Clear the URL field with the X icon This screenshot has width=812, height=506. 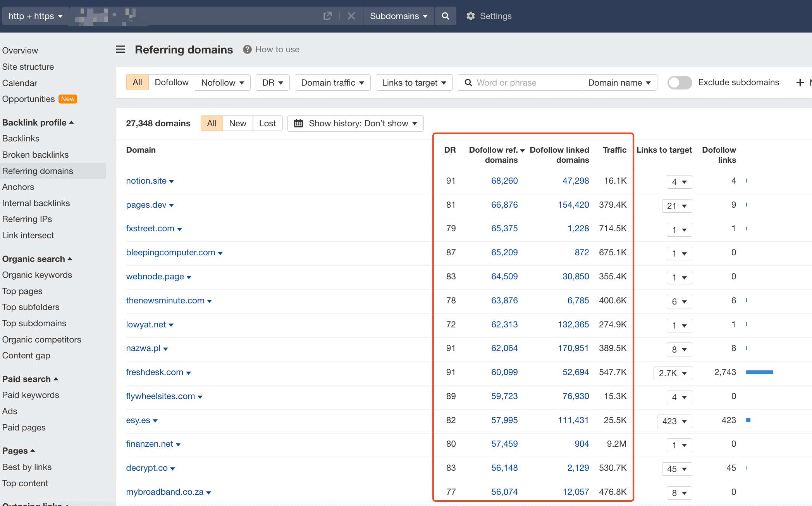[x=351, y=16]
